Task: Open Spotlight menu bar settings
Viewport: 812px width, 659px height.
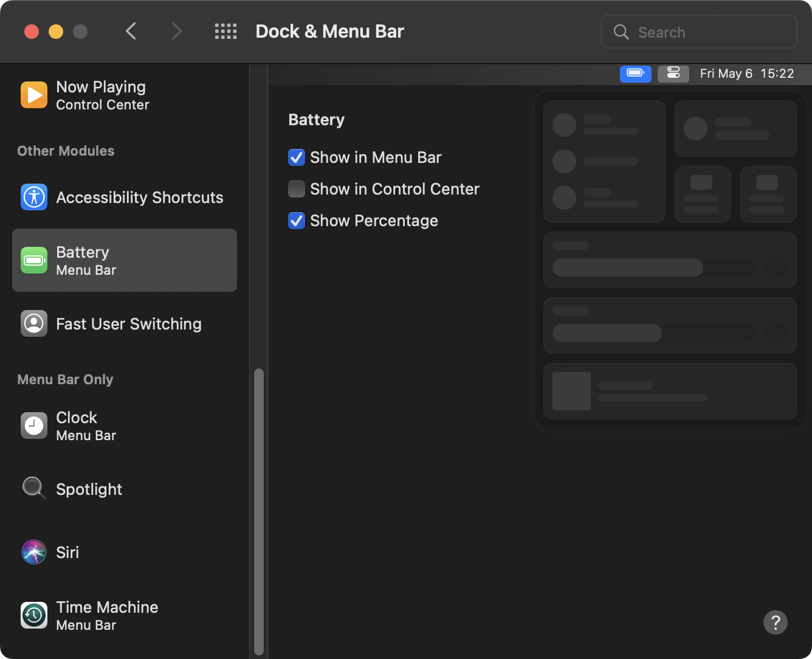Action: click(125, 489)
